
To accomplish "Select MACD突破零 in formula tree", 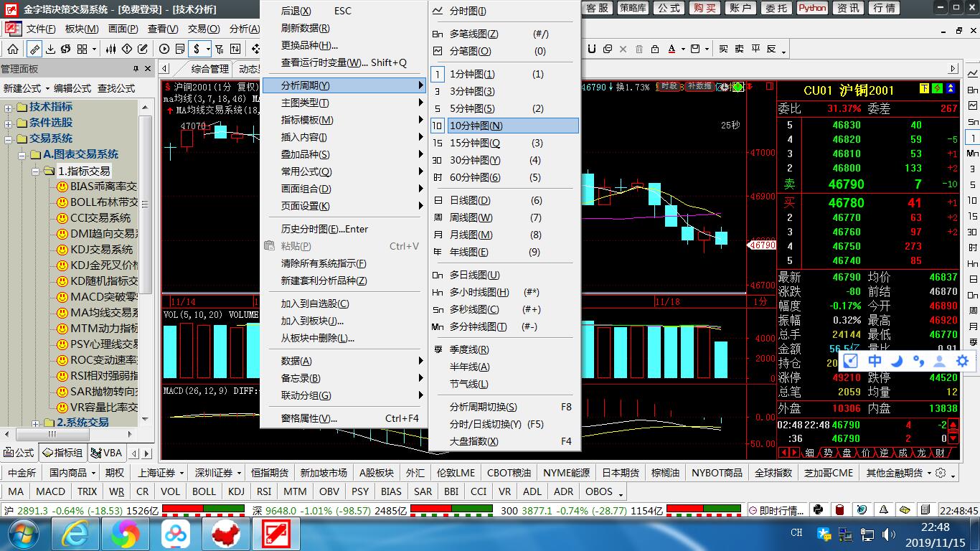I will [x=104, y=296].
